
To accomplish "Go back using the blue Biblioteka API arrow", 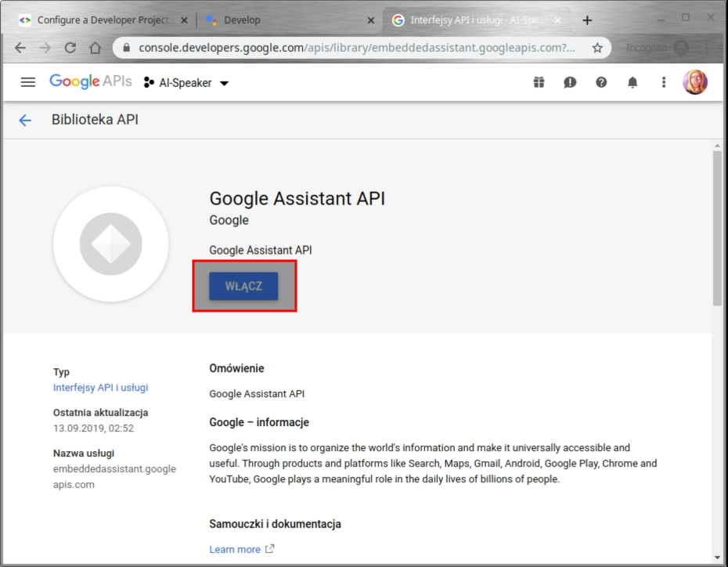I will (25, 121).
